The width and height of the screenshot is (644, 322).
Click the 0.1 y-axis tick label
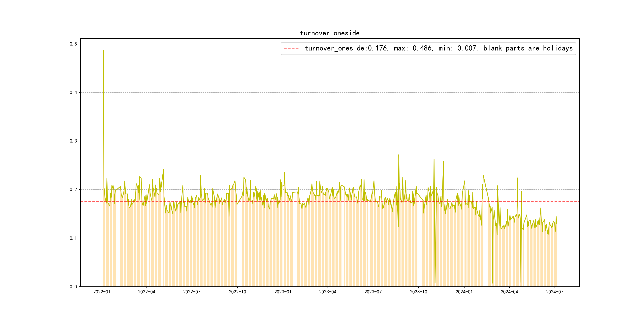point(73,238)
